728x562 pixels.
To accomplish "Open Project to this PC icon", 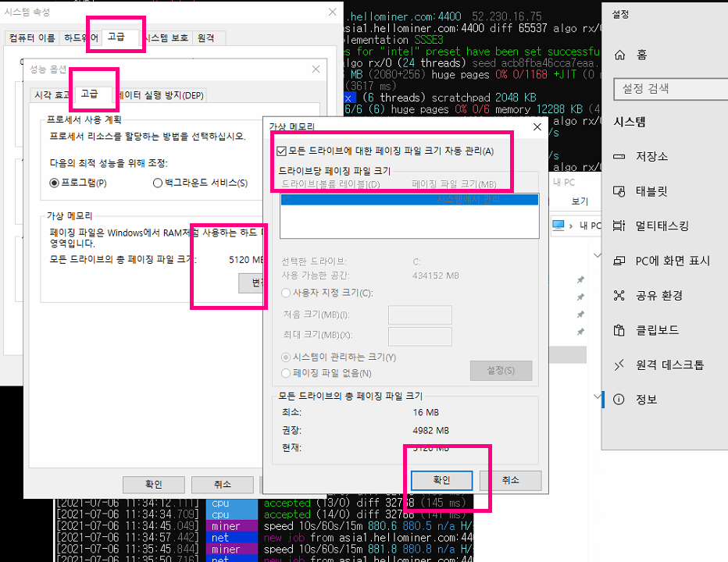I will pyautogui.click(x=619, y=261).
